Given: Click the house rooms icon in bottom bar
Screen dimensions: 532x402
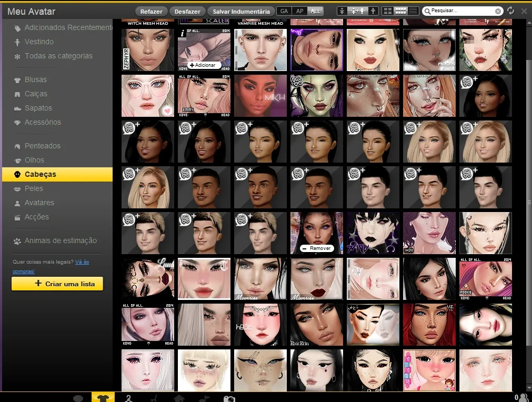Looking at the screenshot, I should pos(179,398).
